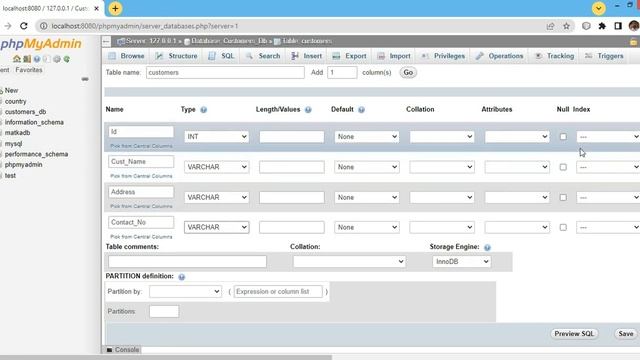Reload navigation panel green icon
Viewport: 640px width, 360px height.
click(67, 59)
